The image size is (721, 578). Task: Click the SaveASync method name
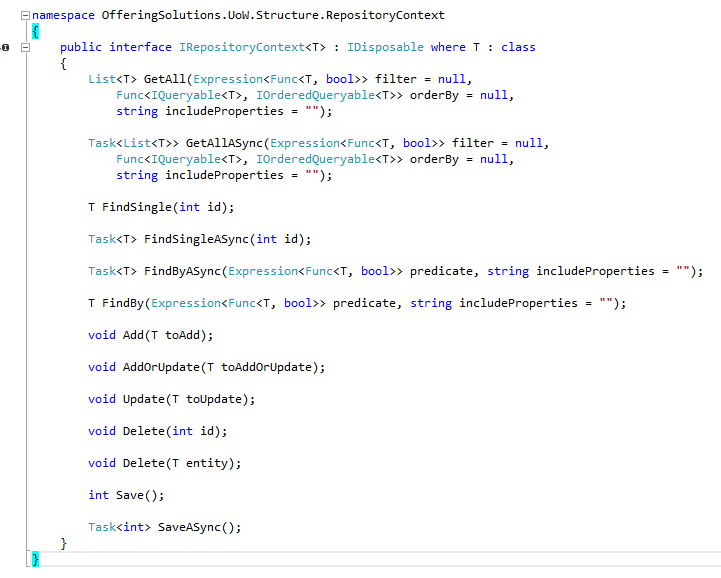[189, 527]
